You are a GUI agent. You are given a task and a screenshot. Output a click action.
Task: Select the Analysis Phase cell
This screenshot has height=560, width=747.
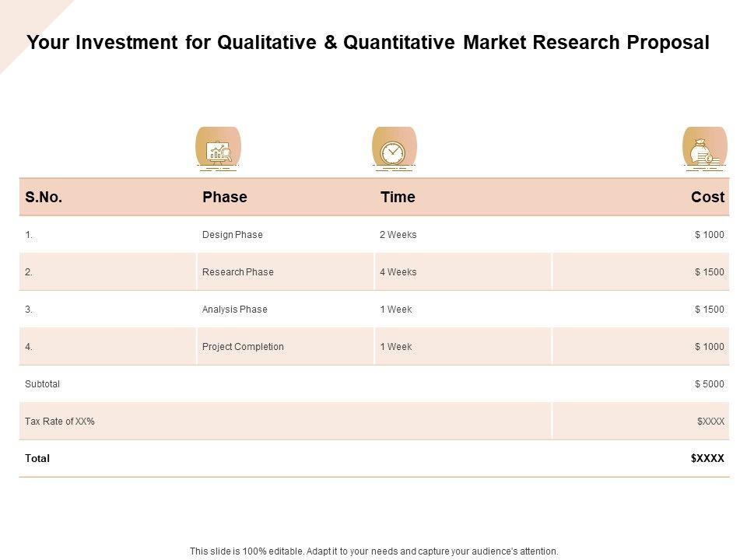(x=235, y=310)
